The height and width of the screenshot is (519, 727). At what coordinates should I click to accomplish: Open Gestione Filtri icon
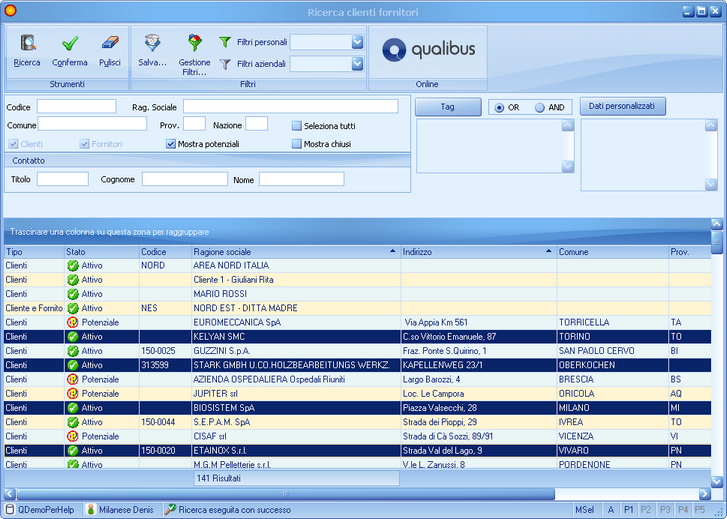pyautogui.click(x=195, y=43)
